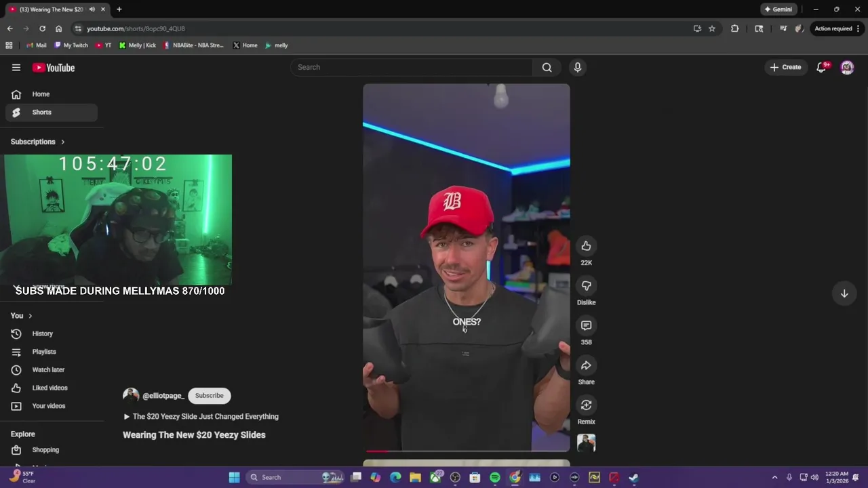Click the YouTube logo
868x488 pixels.
[x=54, y=68]
